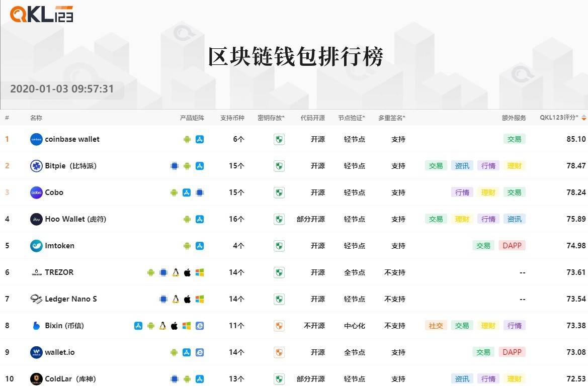Click the score 72.53
Screen dimensions: 588x391
[576, 378]
